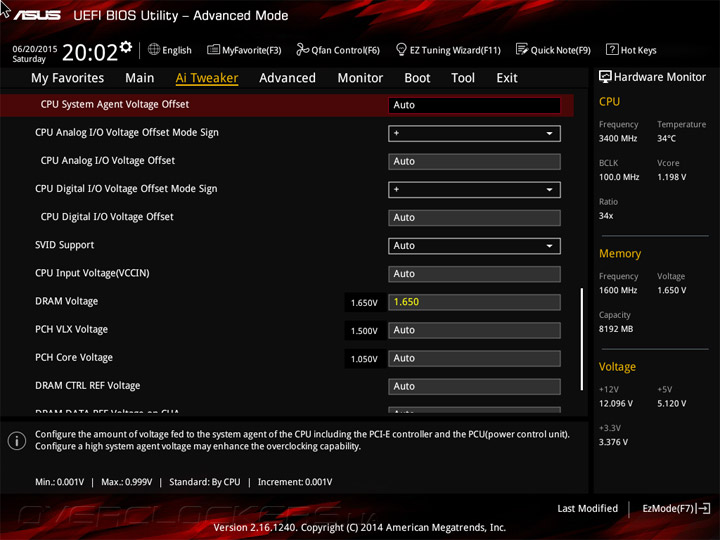Launch EZ Tuning Wizard(F11) text button
Viewport: 720px width, 540px height.
click(455, 50)
